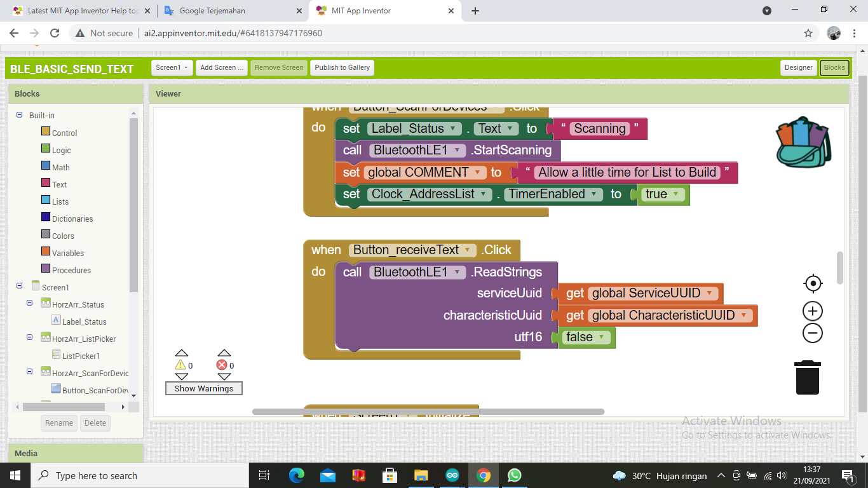
Task: Click the trash can icon
Action: pyautogui.click(x=807, y=377)
